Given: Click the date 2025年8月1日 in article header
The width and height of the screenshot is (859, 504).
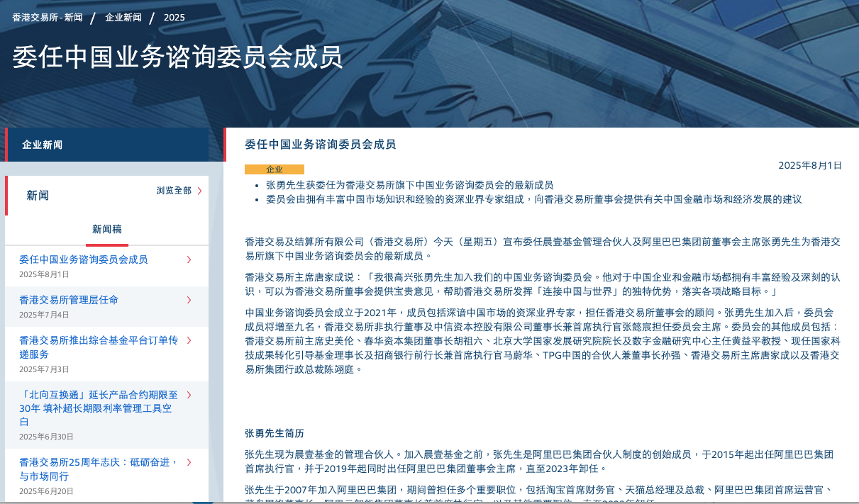Looking at the screenshot, I should [x=810, y=165].
